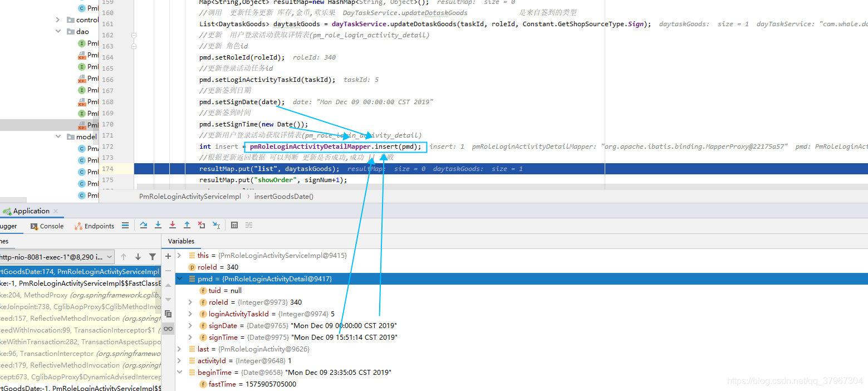
Task: Click line number 172 in the gutter
Action: click(107, 146)
